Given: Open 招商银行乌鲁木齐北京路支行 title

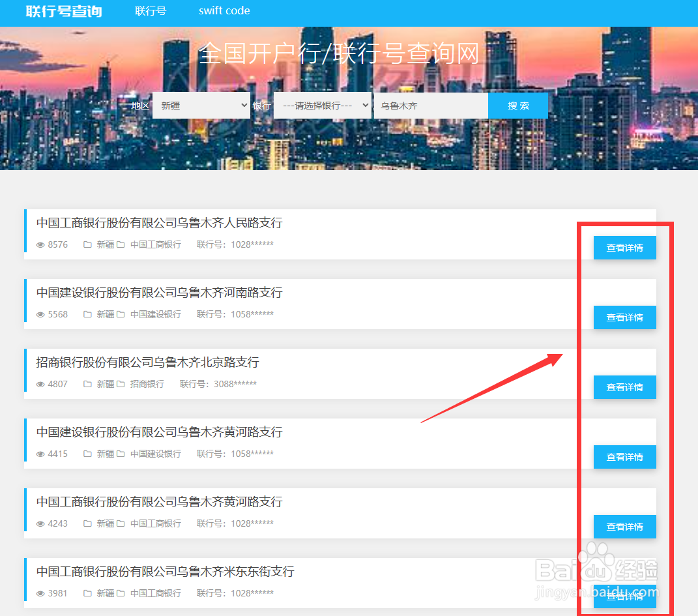Looking at the screenshot, I should coord(148,362).
